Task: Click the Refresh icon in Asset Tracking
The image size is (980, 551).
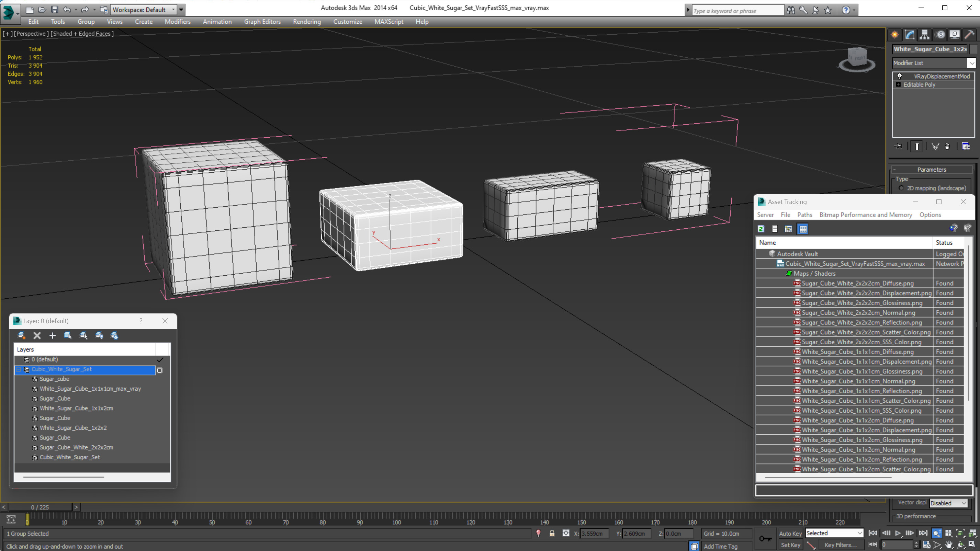Action: coord(761,229)
